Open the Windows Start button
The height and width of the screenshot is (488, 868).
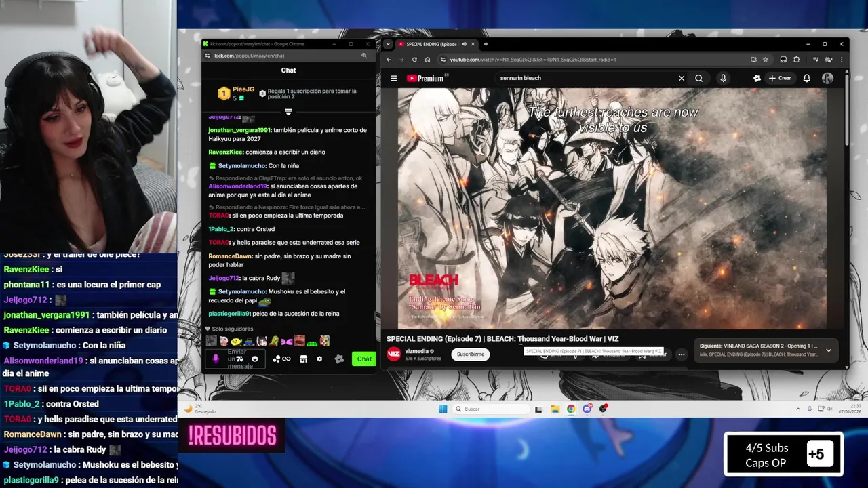click(443, 409)
